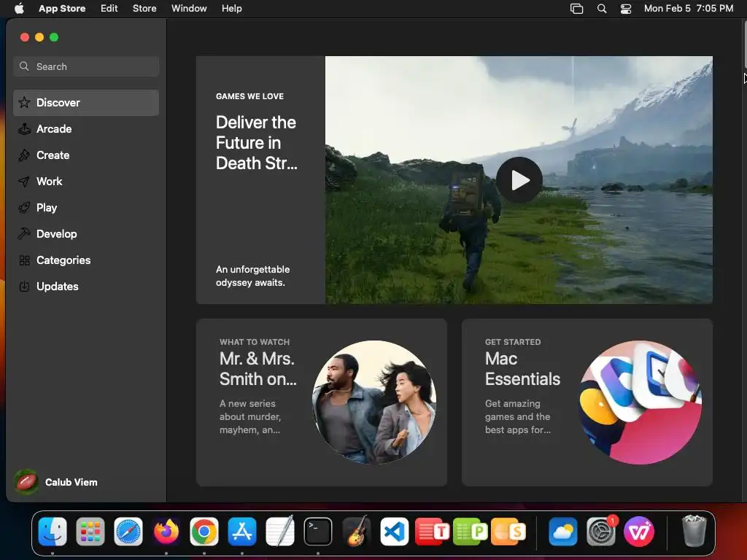The height and width of the screenshot is (560, 747).
Task: Click the Create paintbrush icon
Action: pos(24,155)
